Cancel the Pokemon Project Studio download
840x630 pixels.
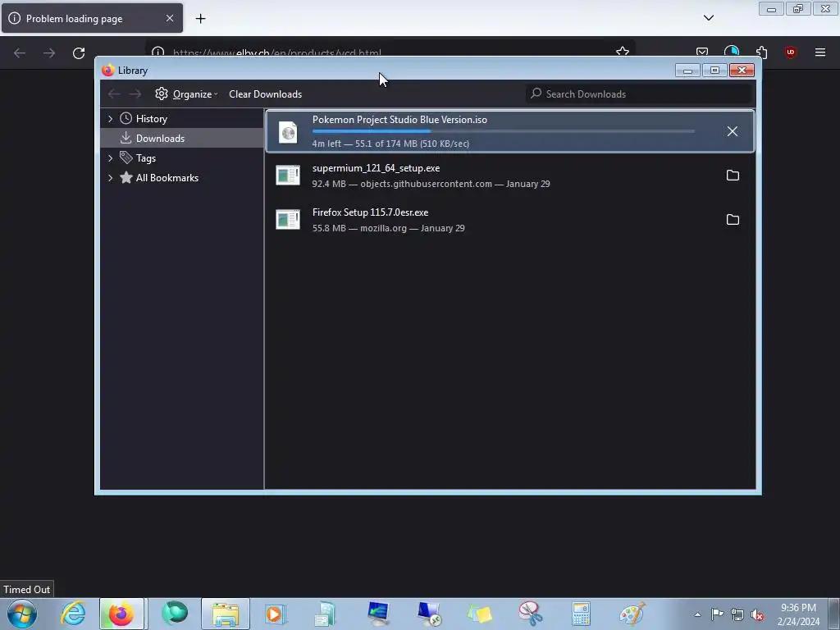[732, 131]
